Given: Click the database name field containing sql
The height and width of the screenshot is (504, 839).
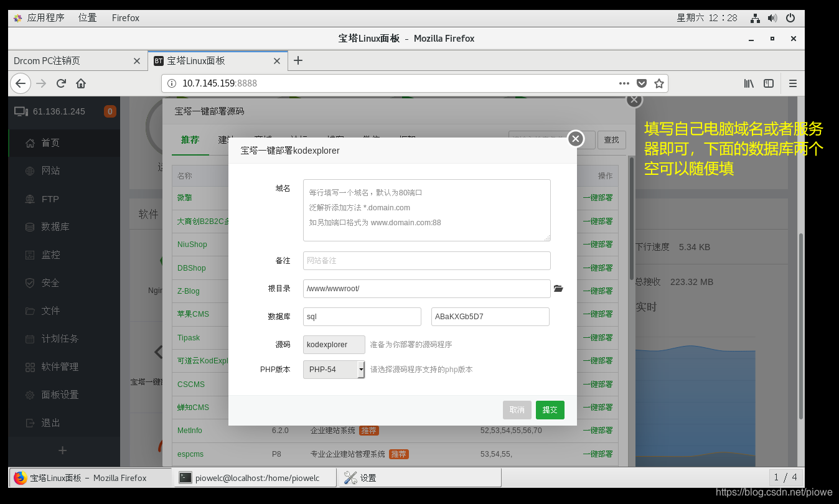Looking at the screenshot, I should pyautogui.click(x=362, y=317).
